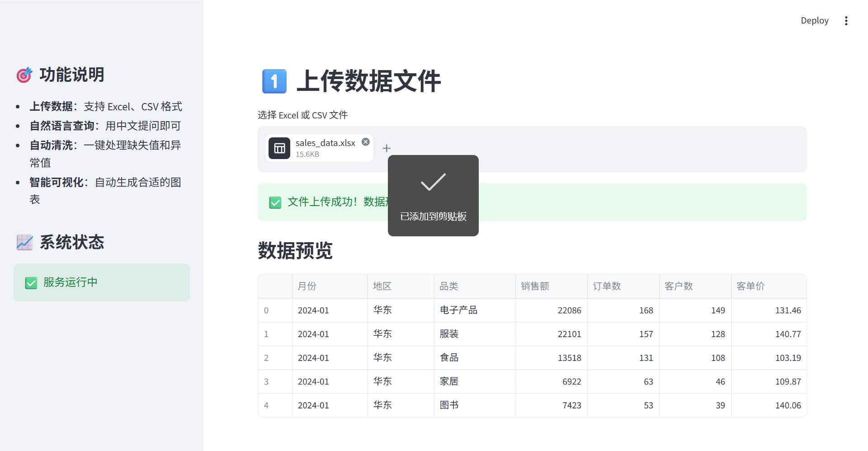868x451 pixels.
Task: Click the 6922 sales value
Action: tap(551, 382)
